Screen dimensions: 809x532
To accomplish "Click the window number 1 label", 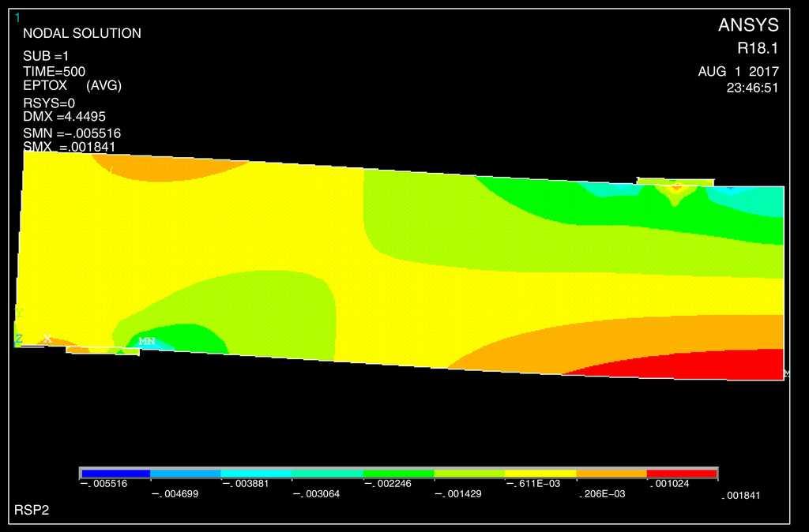I will (18, 17).
